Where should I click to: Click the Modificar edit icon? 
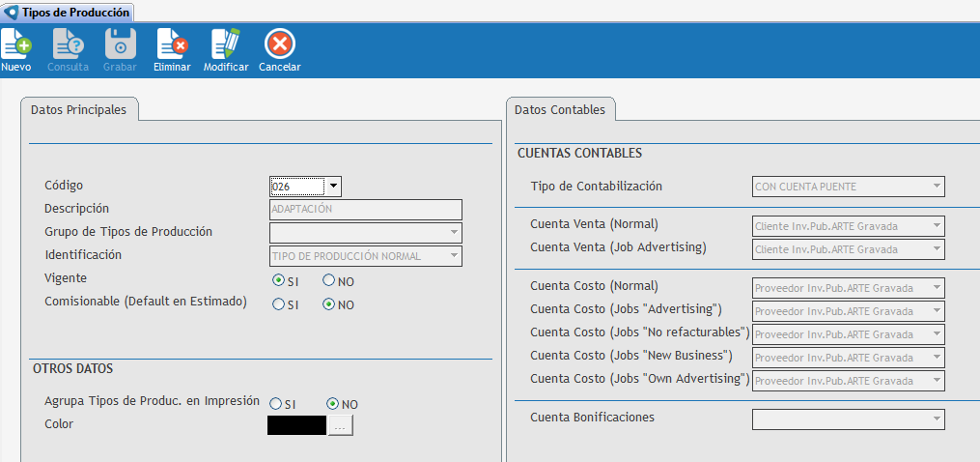(226, 44)
